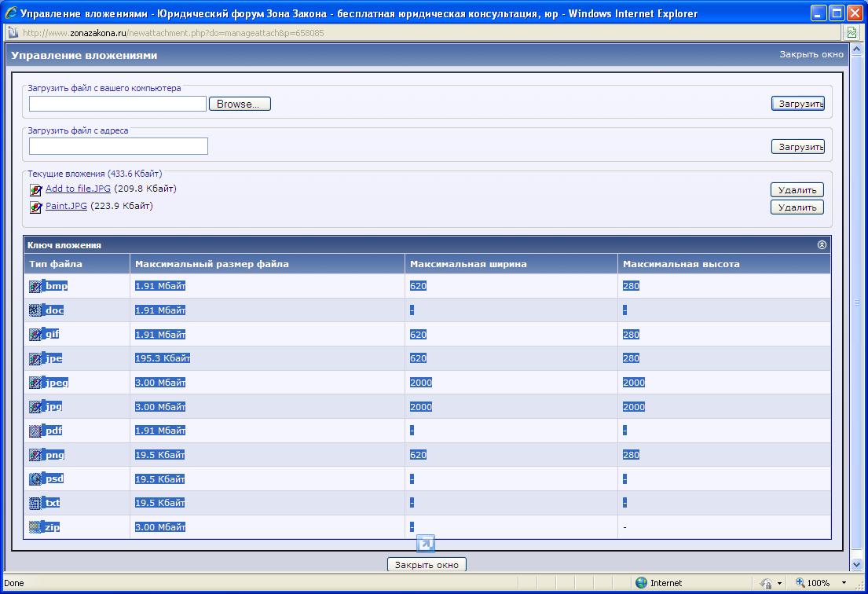Click the image icon beside Add to file.JPG
The image size is (868, 594).
click(36, 190)
